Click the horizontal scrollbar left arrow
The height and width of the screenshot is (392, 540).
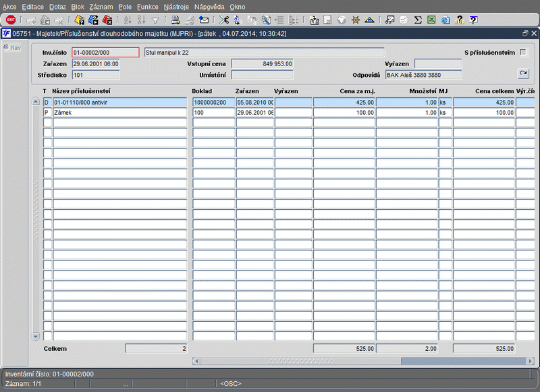196,361
